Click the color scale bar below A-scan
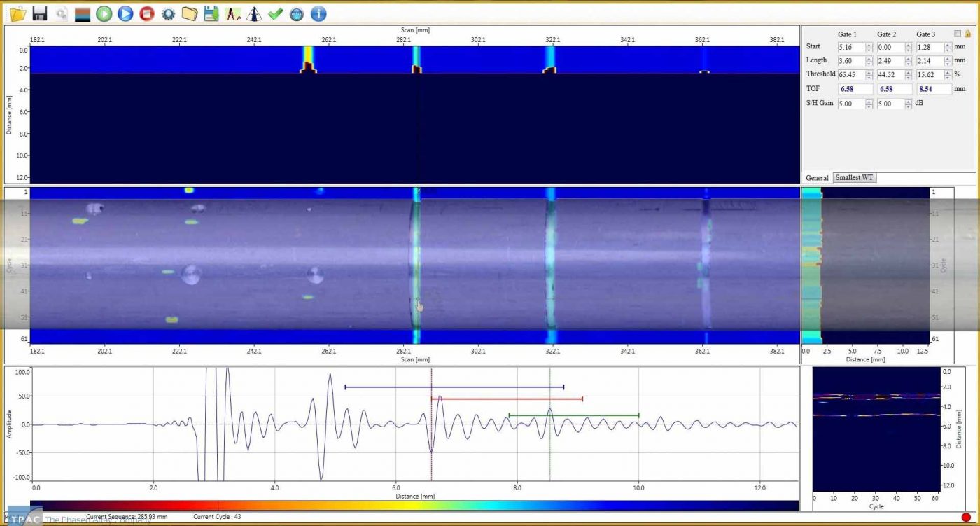 pyautogui.click(x=413, y=506)
